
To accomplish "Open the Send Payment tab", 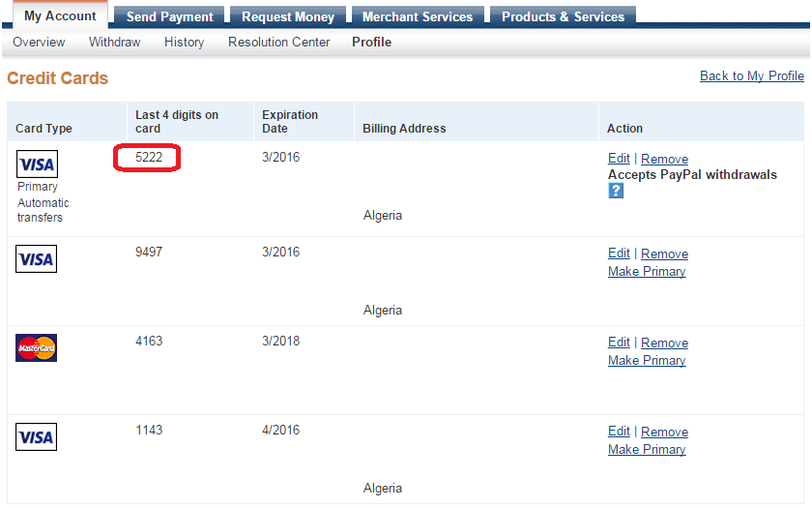I will pos(169,16).
